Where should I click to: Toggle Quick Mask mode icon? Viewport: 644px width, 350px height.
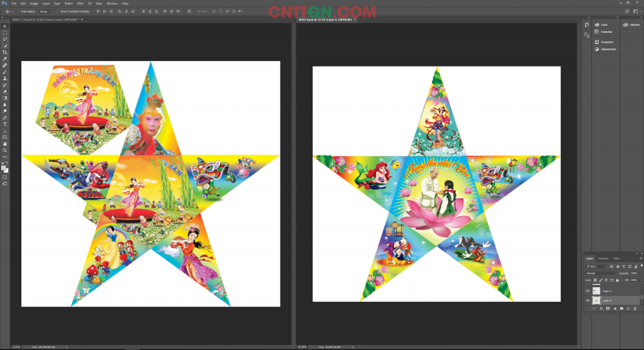coord(5,177)
